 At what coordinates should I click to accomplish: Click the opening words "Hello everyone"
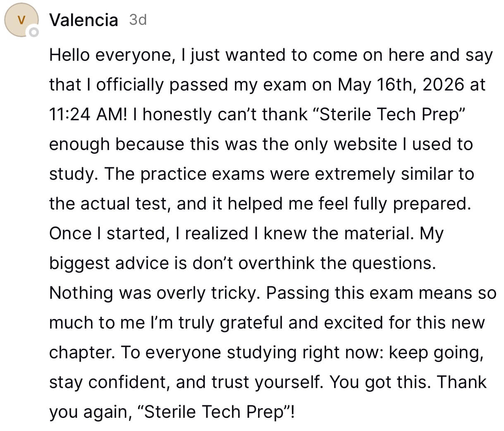110,55
